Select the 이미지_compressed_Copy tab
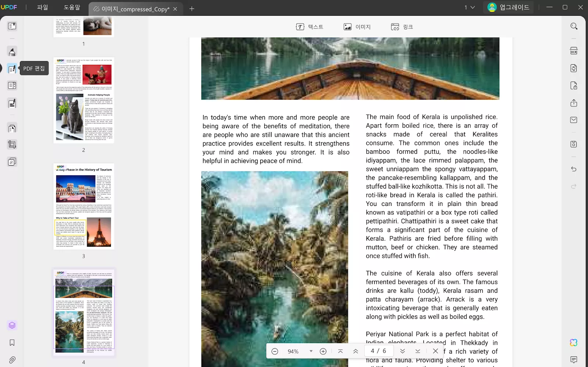This screenshot has height=367, width=588. pyautogui.click(x=135, y=9)
